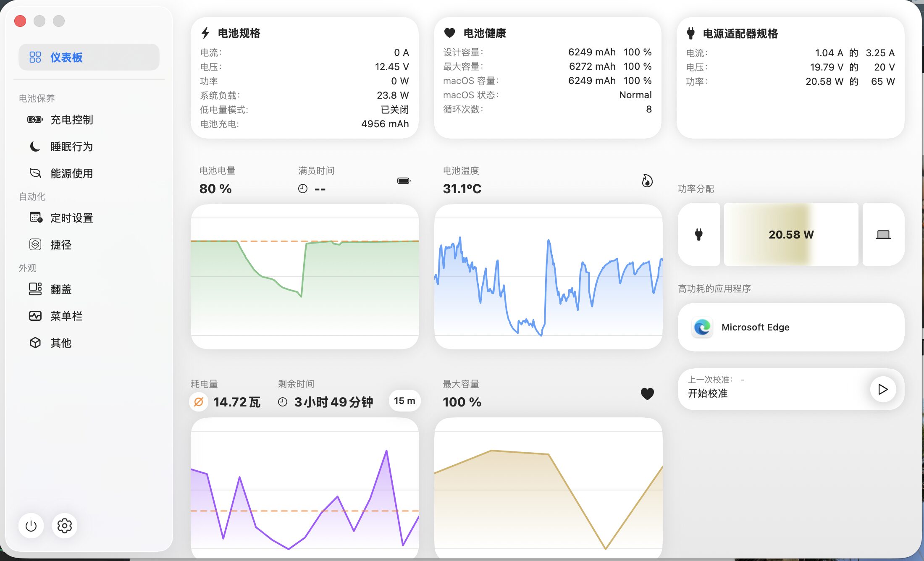Click the laptop icon in power distribution
This screenshot has height=561, width=924.
(x=883, y=234)
